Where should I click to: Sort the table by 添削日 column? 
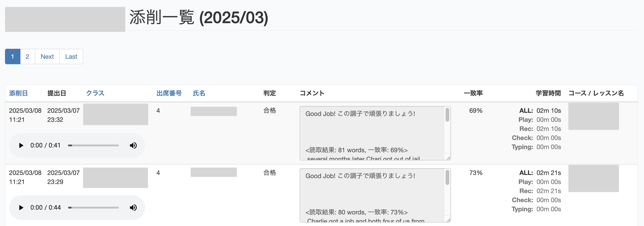[x=18, y=93]
